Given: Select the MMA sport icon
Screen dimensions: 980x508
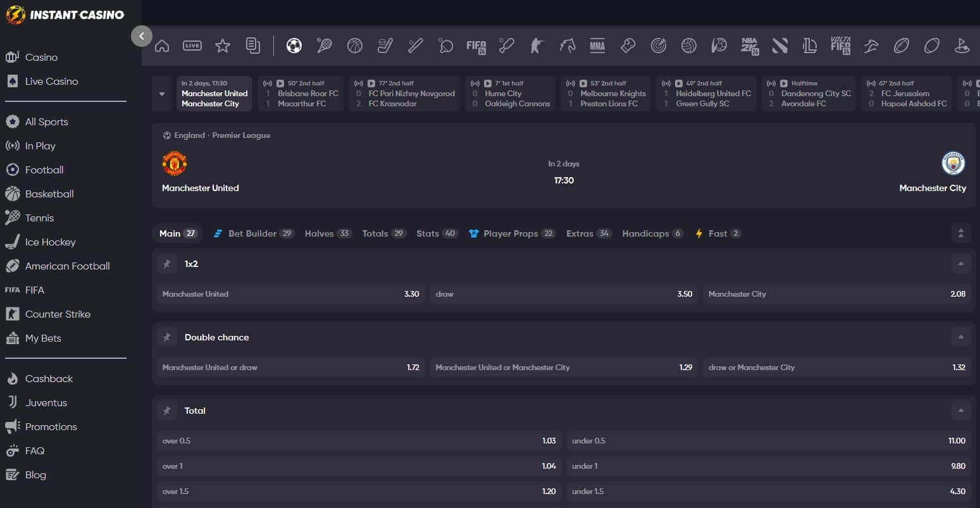Looking at the screenshot, I should (597, 46).
